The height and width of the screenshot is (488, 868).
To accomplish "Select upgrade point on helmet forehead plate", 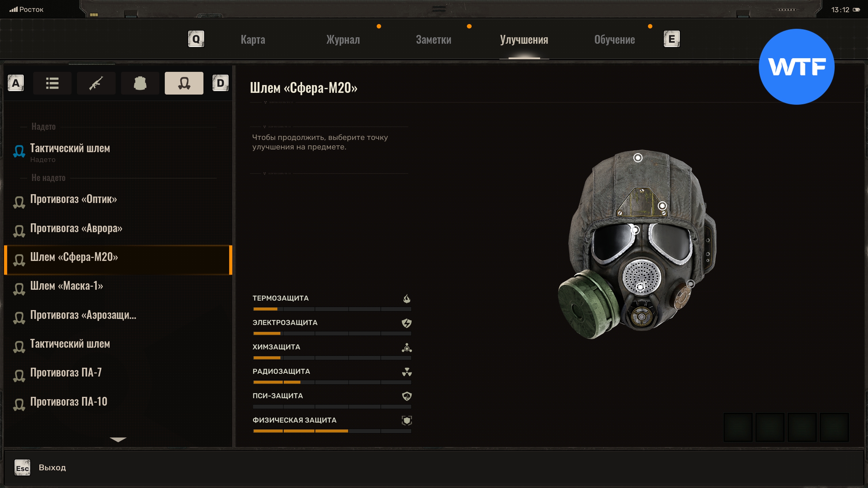I will (662, 206).
